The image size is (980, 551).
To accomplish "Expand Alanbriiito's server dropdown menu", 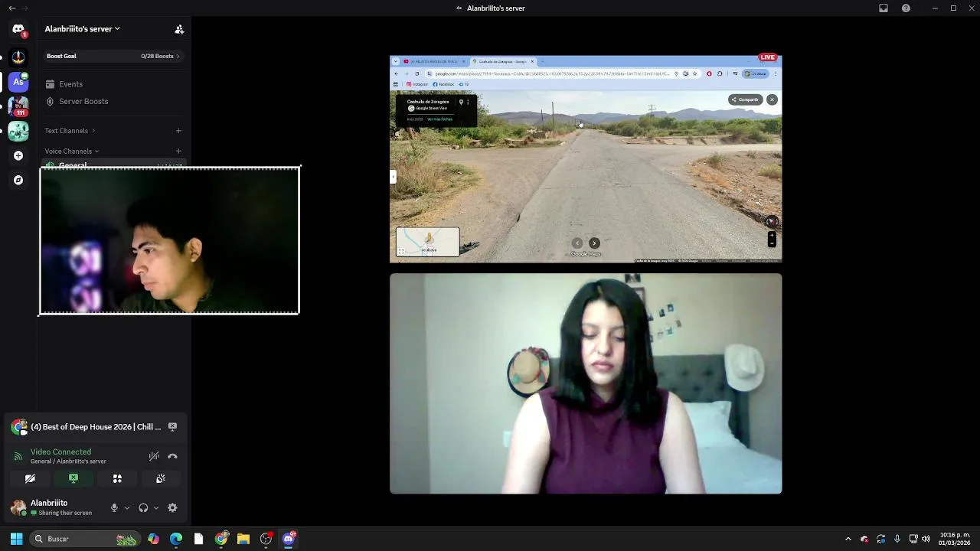I will pyautogui.click(x=83, y=29).
